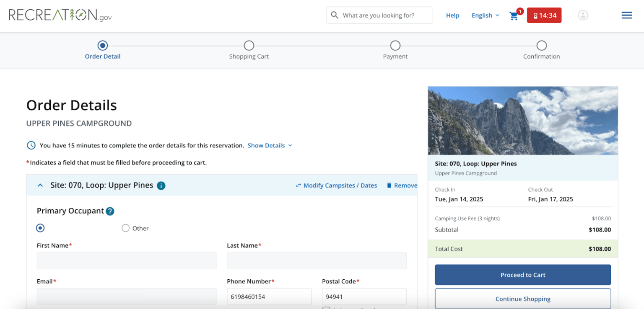The width and height of the screenshot is (644, 309).
Task: Select the Payment progress step
Action: (395, 46)
